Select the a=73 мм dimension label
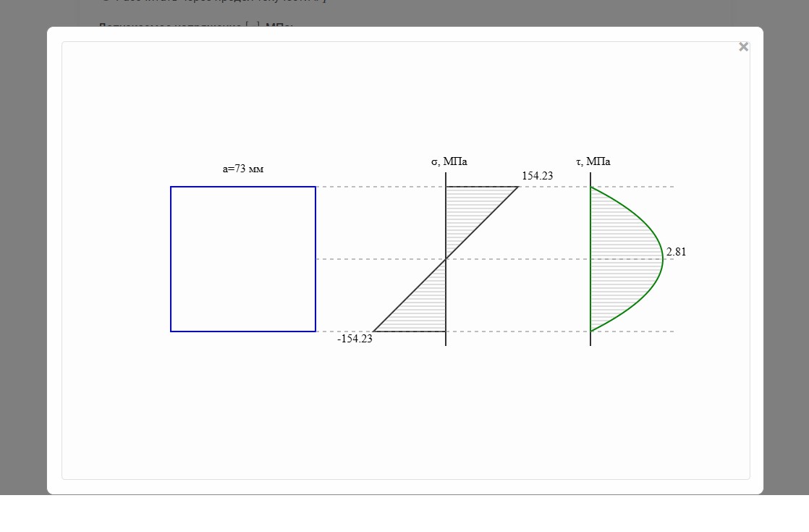This screenshot has height=532, width=809. 243,169
